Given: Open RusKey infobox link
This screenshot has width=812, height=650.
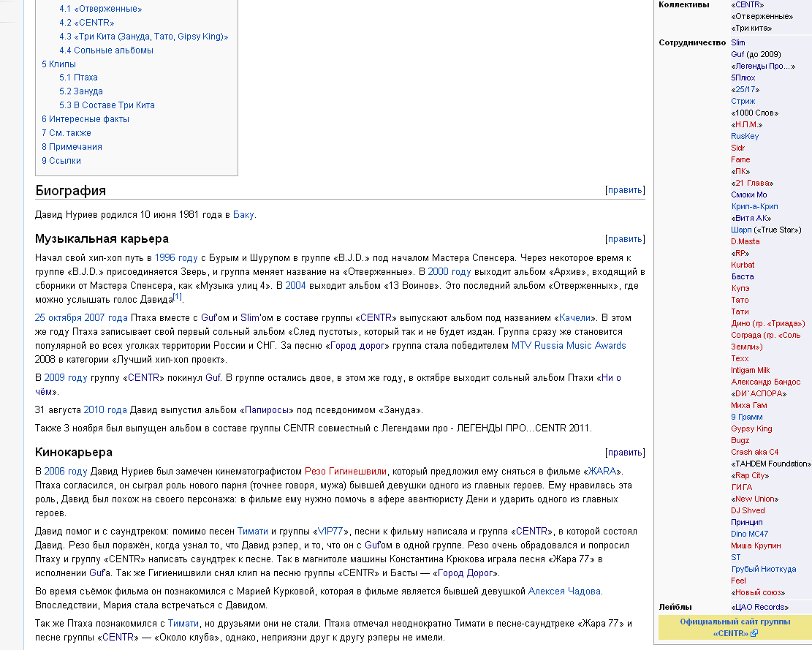Looking at the screenshot, I should [x=745, y=136].
